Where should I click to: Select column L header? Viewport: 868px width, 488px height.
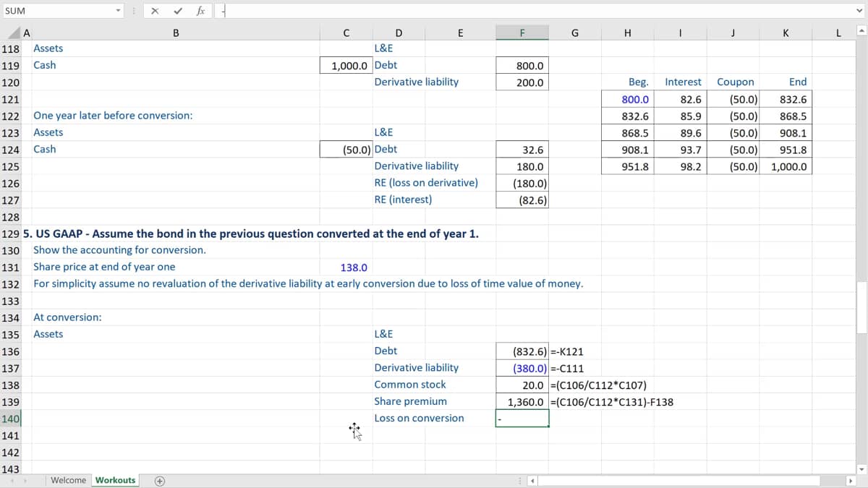click(838, 33)
